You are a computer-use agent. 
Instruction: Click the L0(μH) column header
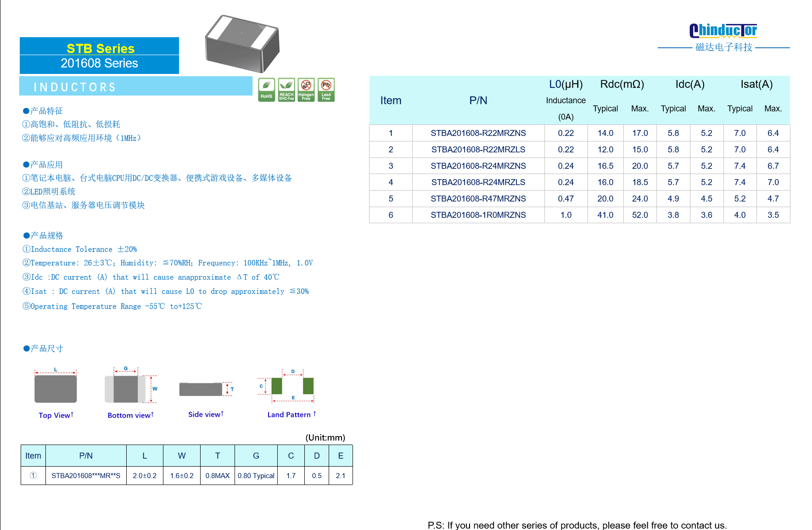566,84
